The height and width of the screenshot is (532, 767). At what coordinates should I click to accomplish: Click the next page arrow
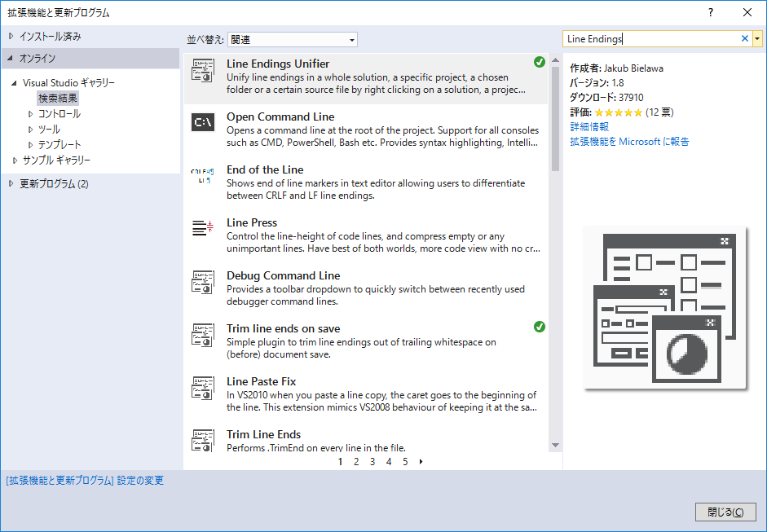421,462
